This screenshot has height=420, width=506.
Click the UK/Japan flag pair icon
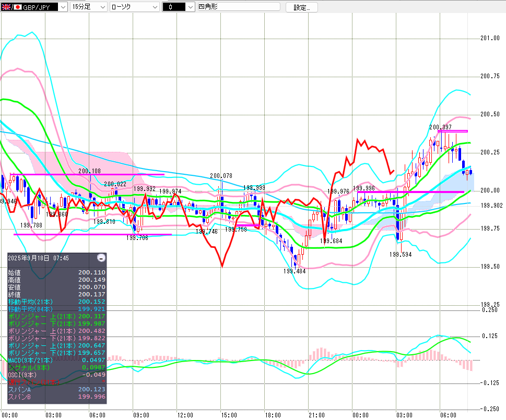click(x=11, y=7)
